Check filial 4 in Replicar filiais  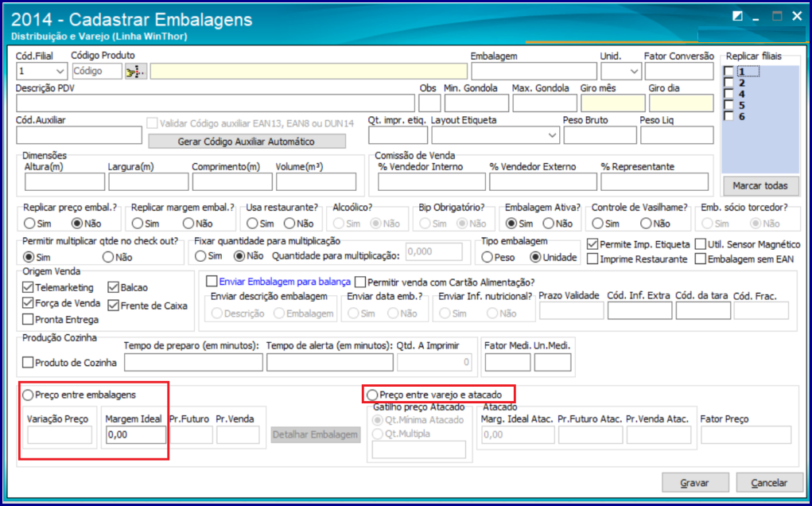[728, 94]
